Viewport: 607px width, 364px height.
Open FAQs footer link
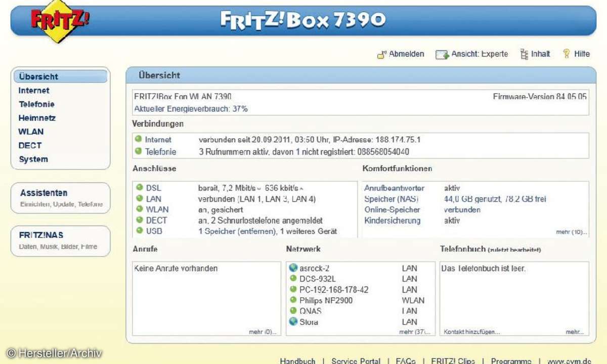pyautogui.click(x=406, y=360)
